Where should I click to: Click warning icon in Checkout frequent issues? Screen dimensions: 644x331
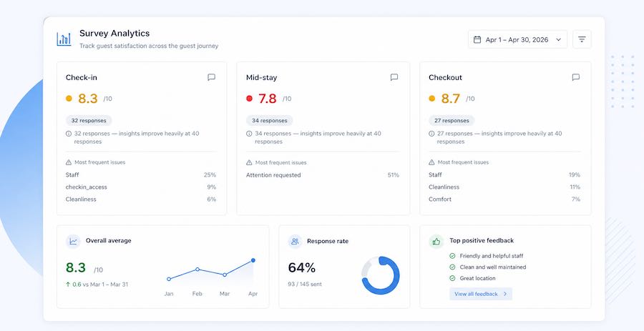click(x=431, y=162)
